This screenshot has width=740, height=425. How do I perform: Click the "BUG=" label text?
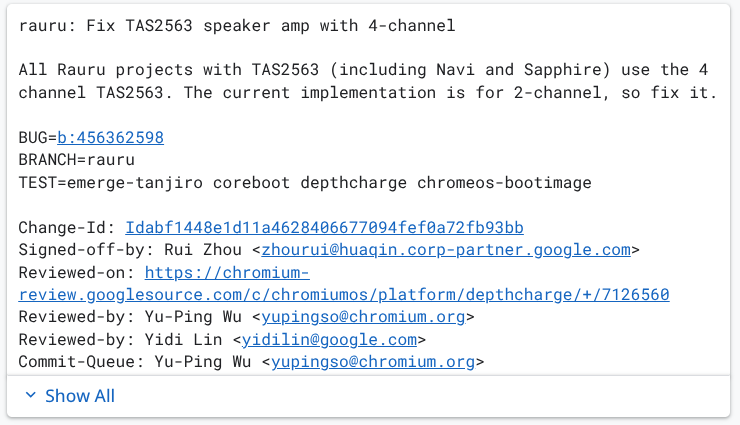coord(37,137)
